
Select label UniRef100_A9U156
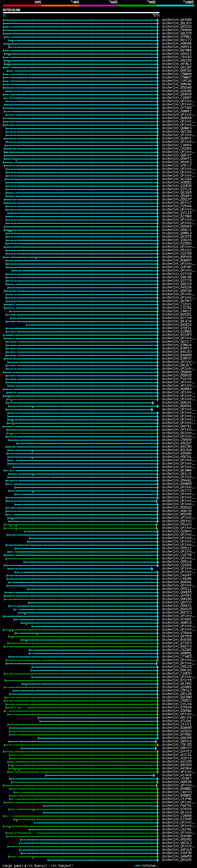pos(177,61)
